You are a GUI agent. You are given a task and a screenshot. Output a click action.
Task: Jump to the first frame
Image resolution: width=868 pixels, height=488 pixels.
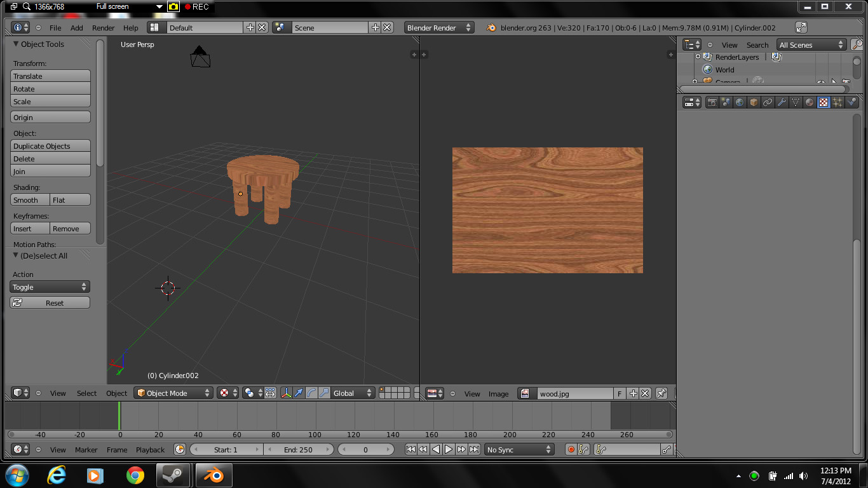click(x=411, y=449)
